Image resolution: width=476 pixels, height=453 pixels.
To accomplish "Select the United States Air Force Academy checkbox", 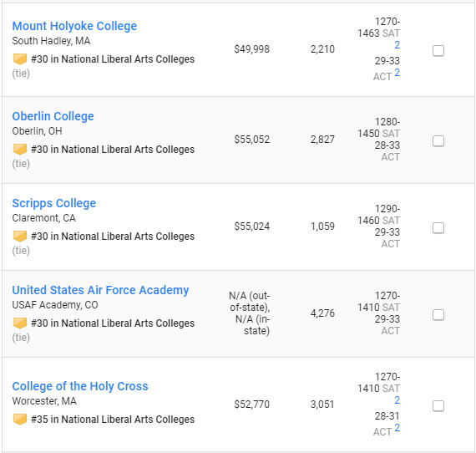I will tap(438, 315).
